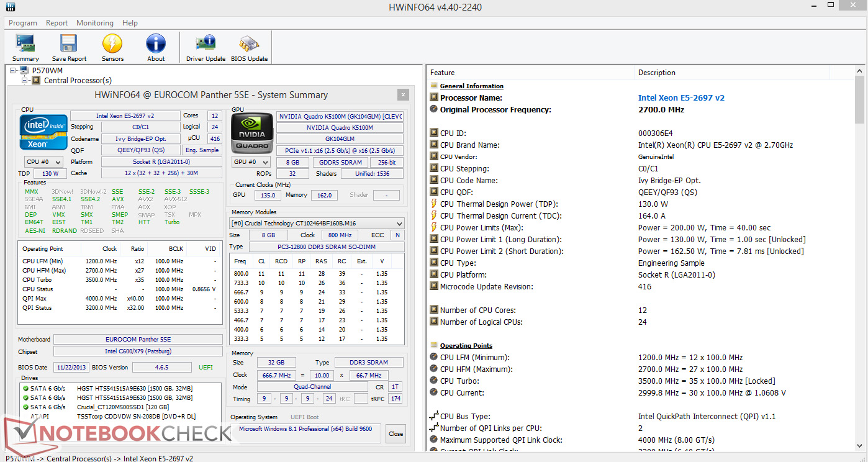Open the GPU #0 selector dropdown
This screenshot has width=868, height=462.
pos(251,162)
